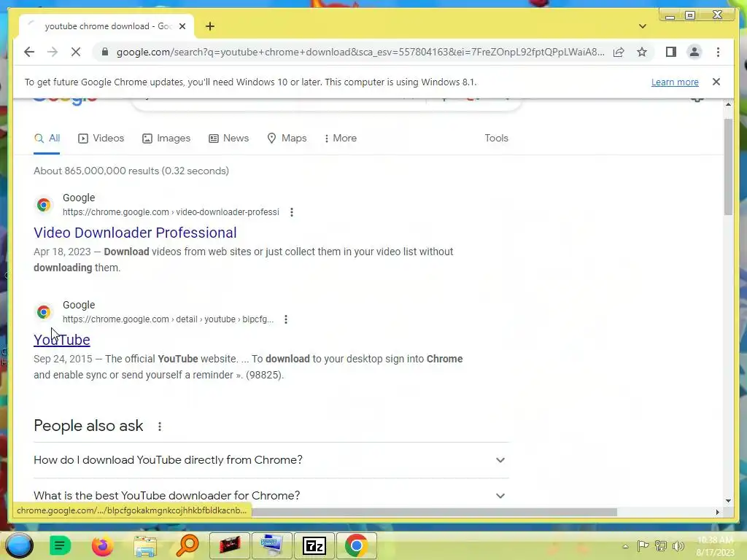Switch to Chrome via the taskbar icon
The image size is (747, 560).
pos(356,545)
